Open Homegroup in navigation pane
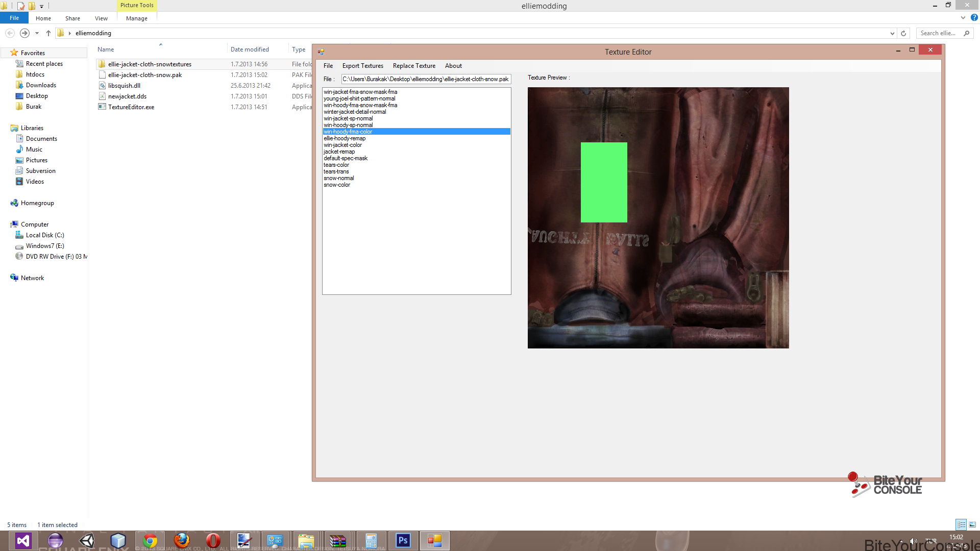This screenshot has height=551, width=980. point(37,203)
